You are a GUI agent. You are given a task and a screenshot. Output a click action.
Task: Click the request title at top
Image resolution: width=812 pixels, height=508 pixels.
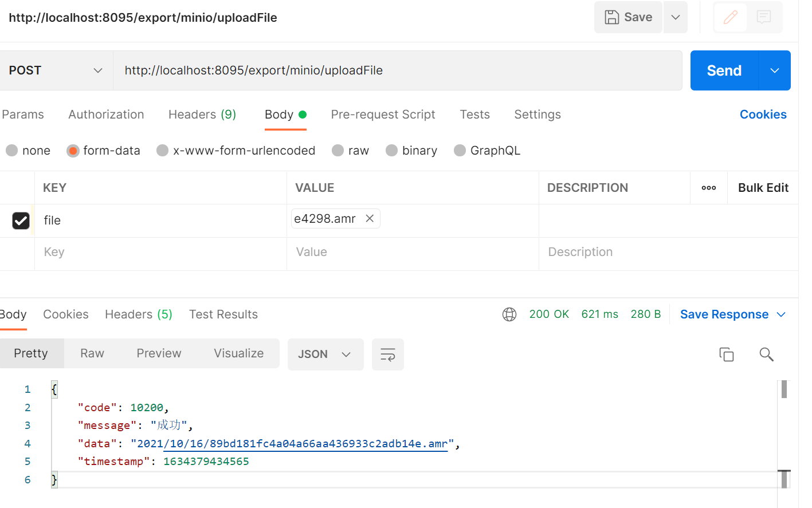click(x=143, y=18)
